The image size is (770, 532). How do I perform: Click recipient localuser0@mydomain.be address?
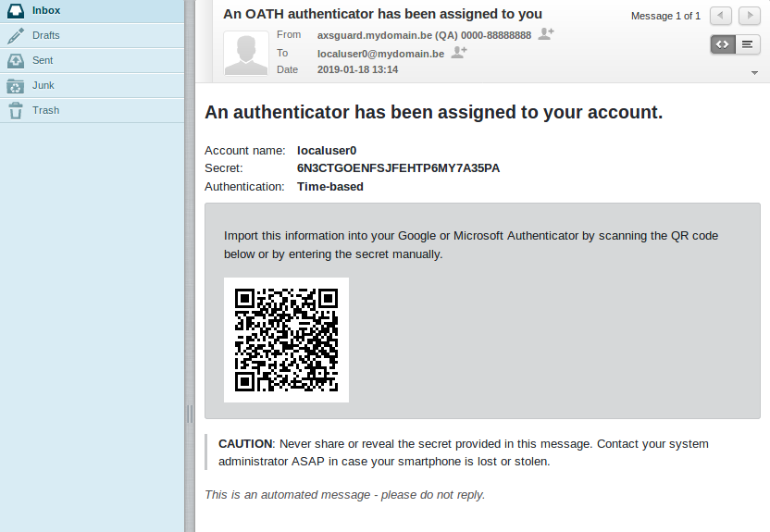coord(380,54)
